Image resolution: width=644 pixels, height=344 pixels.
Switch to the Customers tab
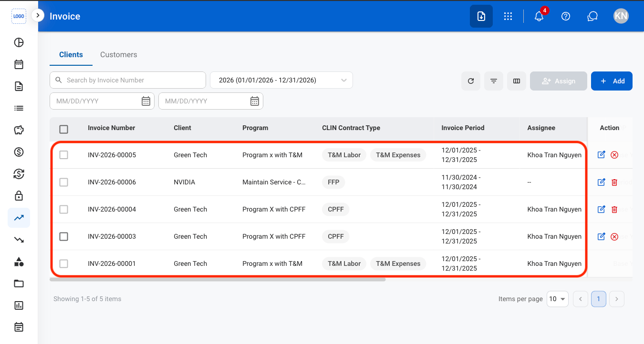[x=119, y=55]
